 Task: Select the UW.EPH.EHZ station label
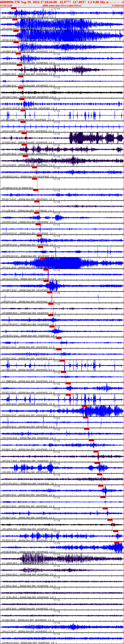point(28,302)
